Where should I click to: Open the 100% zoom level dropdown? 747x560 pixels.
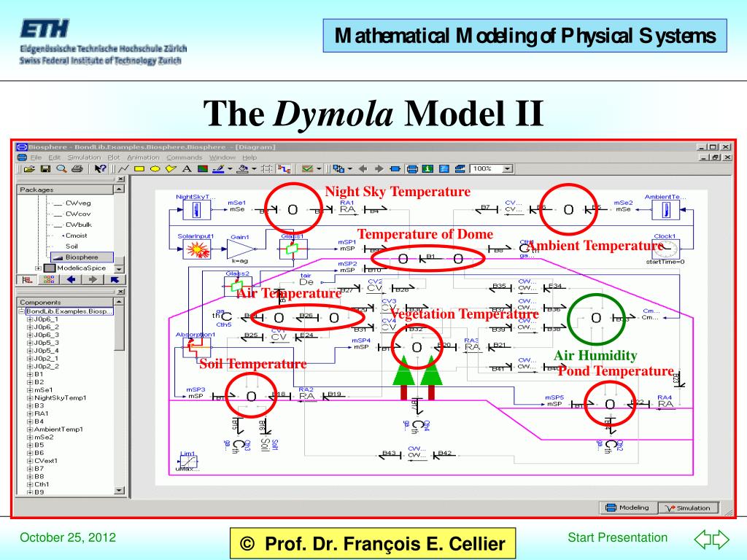[x=508, y=168]
